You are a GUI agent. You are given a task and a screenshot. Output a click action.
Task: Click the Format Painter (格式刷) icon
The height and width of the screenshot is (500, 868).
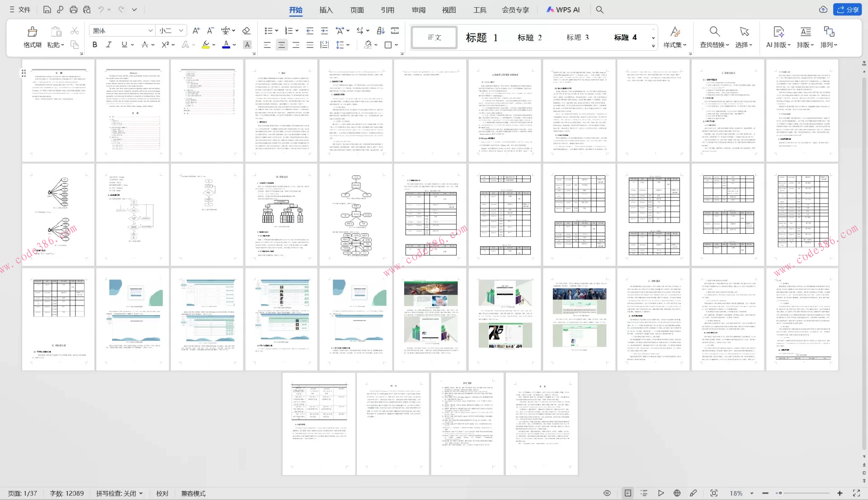[x=32, y=32]
